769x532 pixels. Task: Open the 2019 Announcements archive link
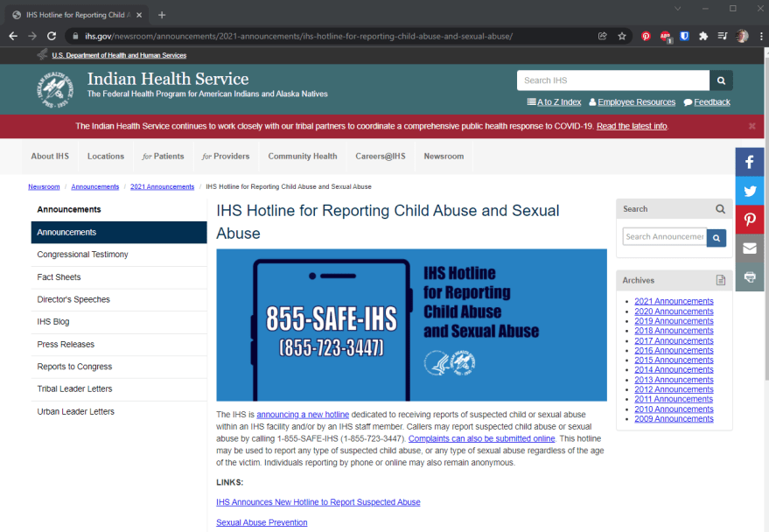674,321
